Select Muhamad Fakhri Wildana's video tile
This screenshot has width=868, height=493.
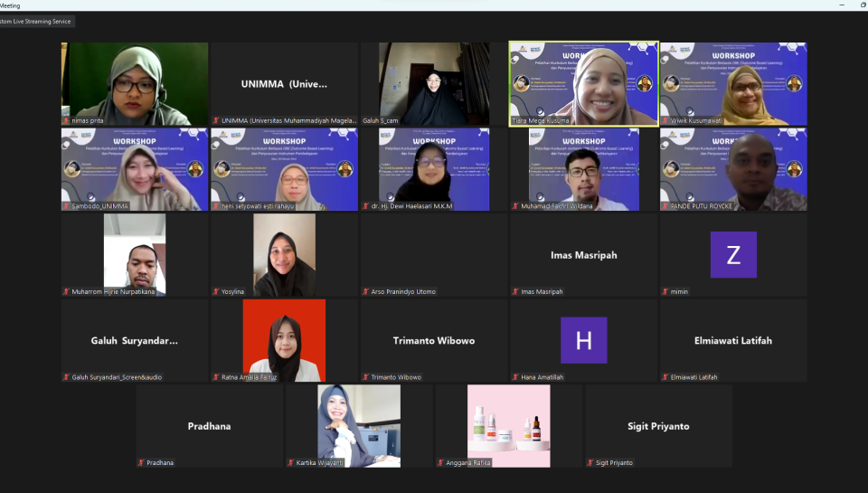click(583, 169)
